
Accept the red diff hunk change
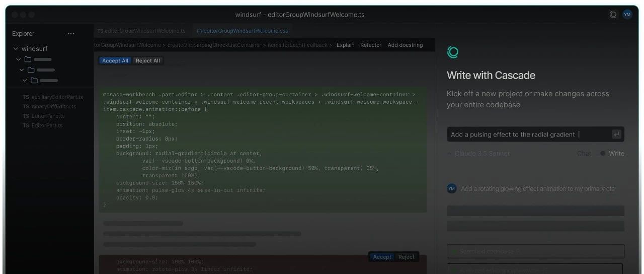point(382,257)
